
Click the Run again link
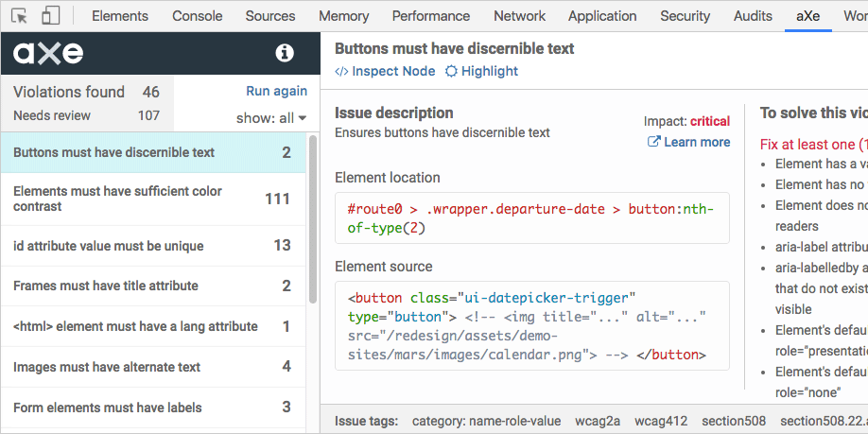point(276,92)
